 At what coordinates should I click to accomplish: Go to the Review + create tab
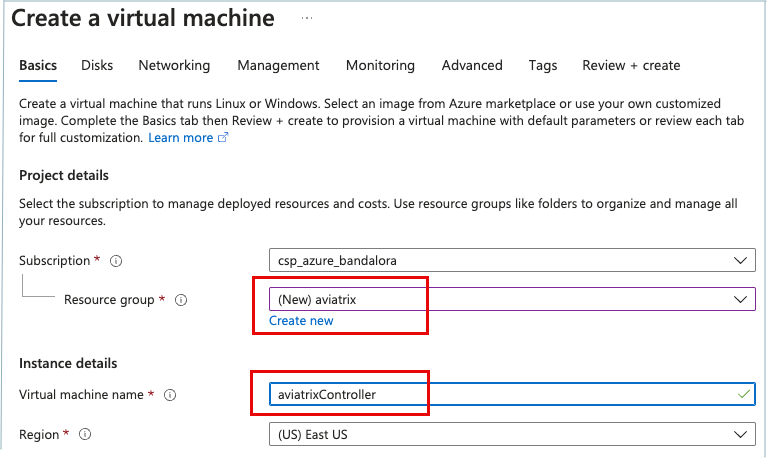[x=631, y=66]
